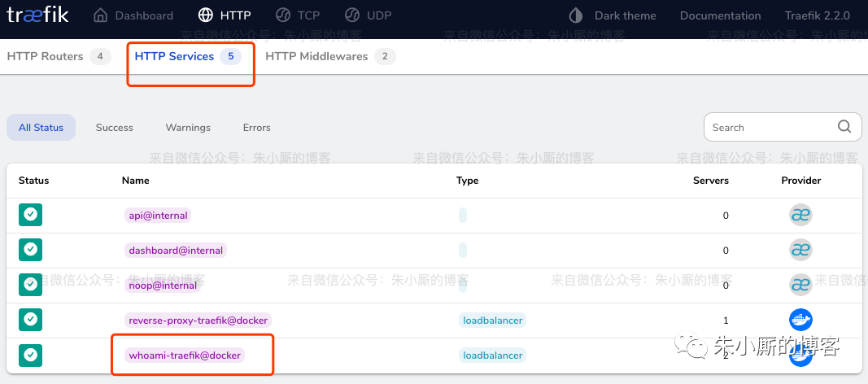Click the Dark theme droplet icon
The height and width of the screenshot is (384, 868).
(576, 15)
